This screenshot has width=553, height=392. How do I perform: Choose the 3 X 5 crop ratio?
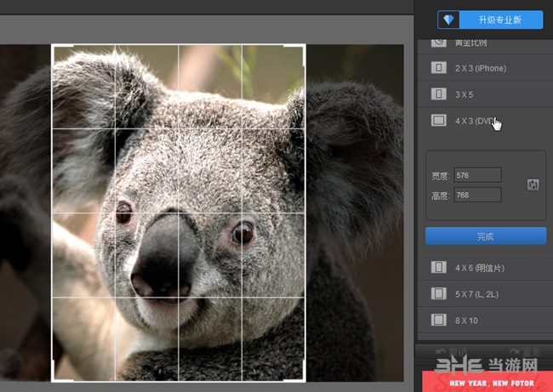(x=485, y=94)
